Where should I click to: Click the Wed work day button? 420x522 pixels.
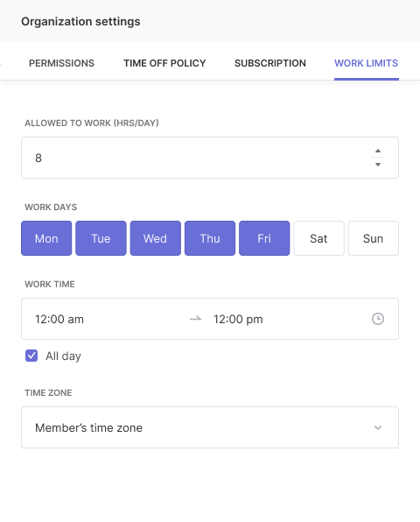[x=155, y=238]
